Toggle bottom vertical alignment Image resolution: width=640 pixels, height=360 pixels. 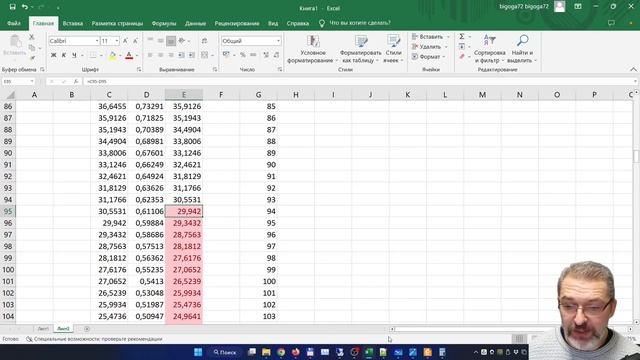coord(171,41)
